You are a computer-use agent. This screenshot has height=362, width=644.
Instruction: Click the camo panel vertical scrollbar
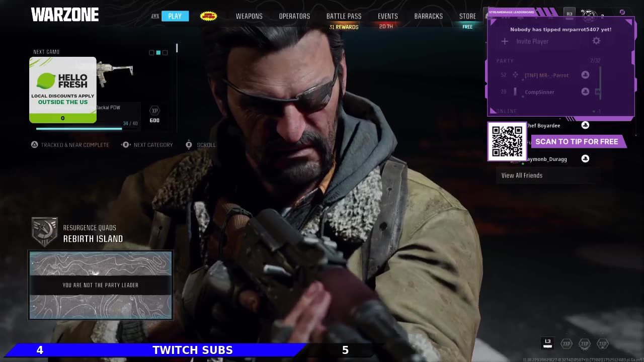177,48
